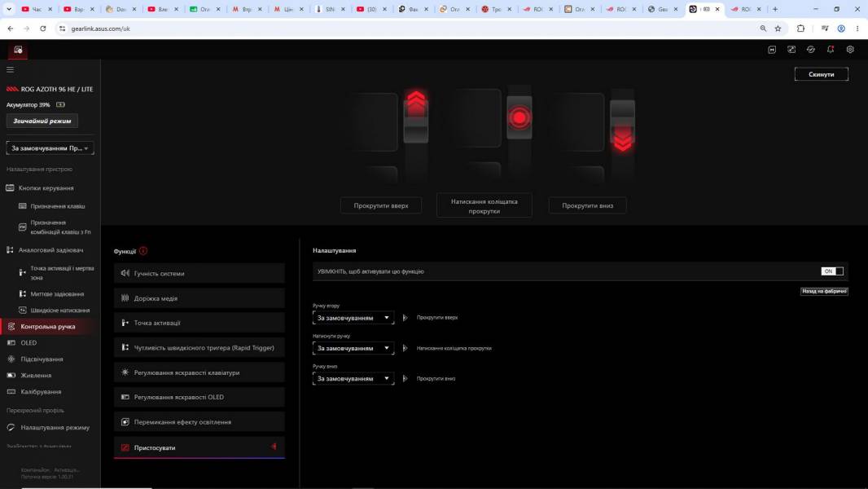This screenshot has height=489, width=868.
Task: Click Прокрутити вверх label button
Action: pyautogui.click(x=381, y=205)
